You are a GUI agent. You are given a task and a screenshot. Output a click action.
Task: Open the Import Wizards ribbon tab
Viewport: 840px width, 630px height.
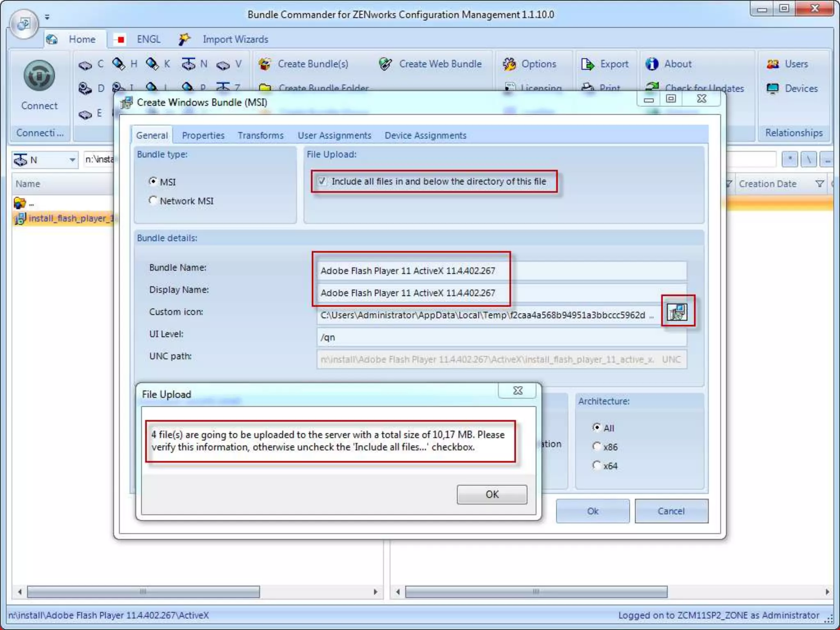tap(235, 39)
